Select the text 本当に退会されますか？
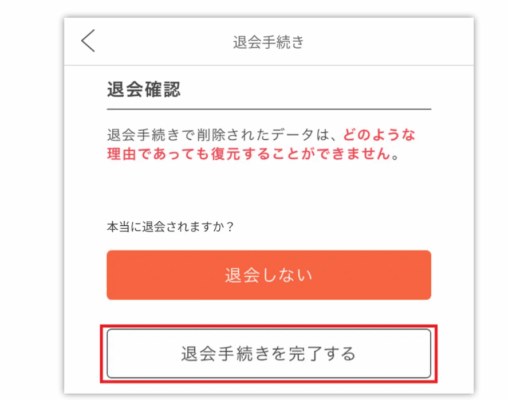508x400 pixels. [x=171, y=227]
